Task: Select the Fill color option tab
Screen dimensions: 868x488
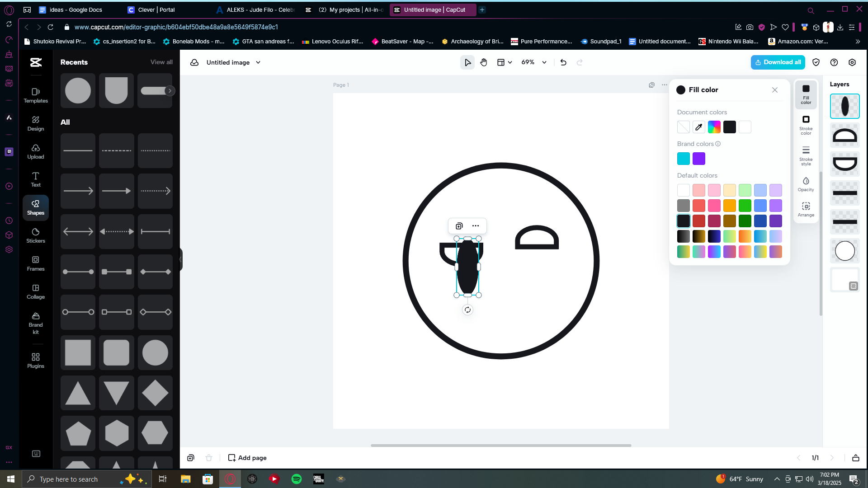Action: click(x=806, y=94)
